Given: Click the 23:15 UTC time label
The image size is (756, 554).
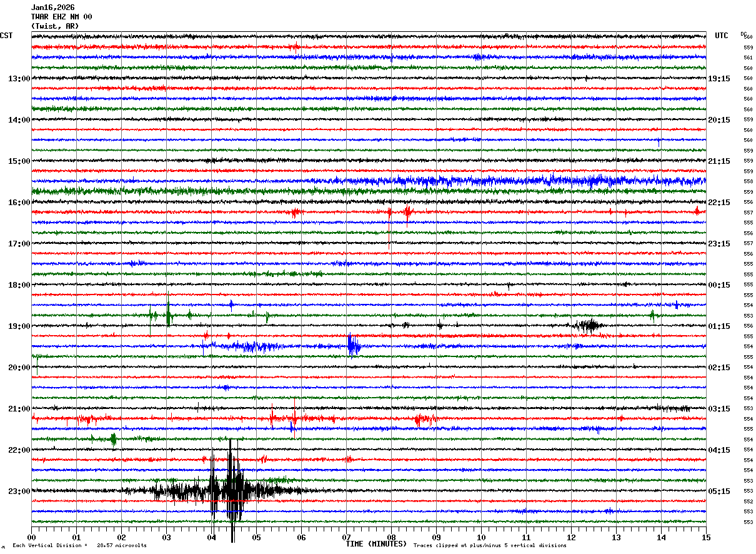Looking at the screenshot, I should pyautogui.click(x=719, y=244).
